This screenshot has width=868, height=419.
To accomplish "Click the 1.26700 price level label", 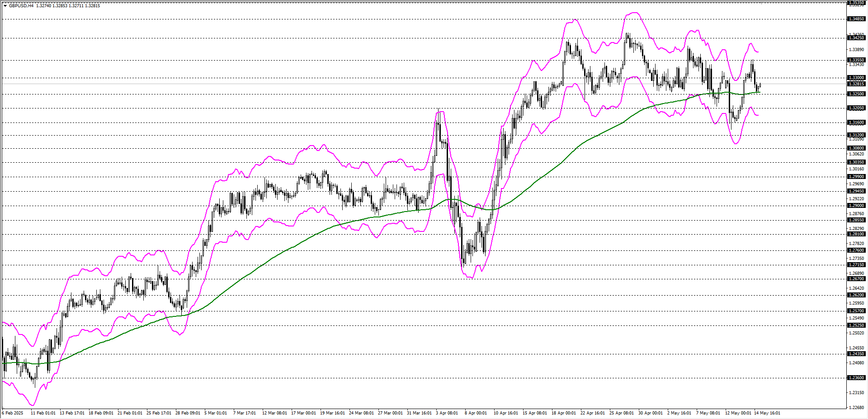I will [856, 279].
